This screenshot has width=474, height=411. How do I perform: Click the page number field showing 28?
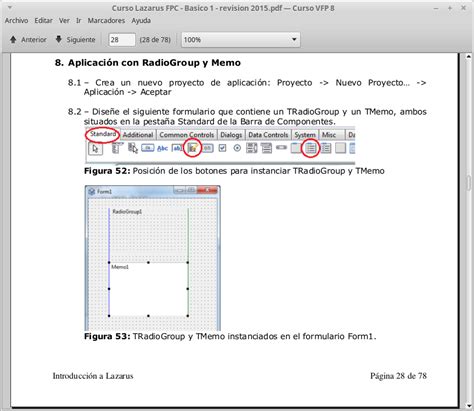click(x=122, y=40)
